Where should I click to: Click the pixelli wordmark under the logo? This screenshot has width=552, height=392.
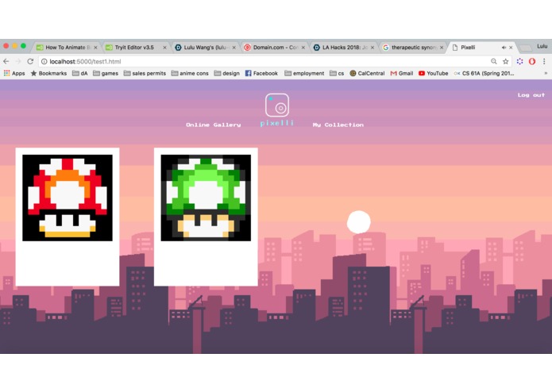tap(276, 123)
